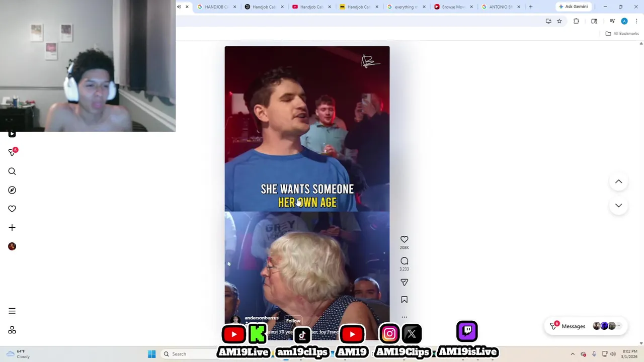Create a new post with the plus icon

12,228
